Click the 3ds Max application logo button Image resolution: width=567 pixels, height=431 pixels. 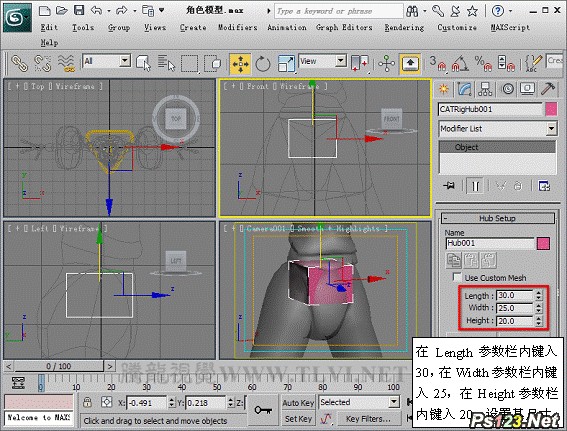(17, 17)
